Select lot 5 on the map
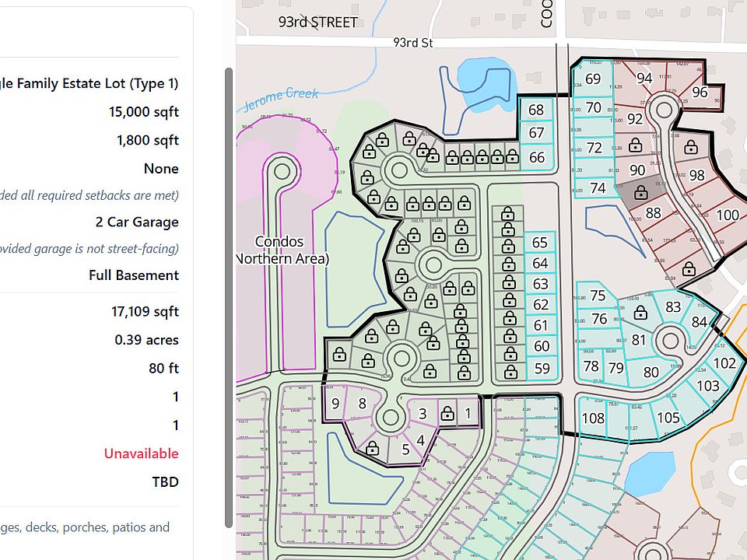747x560 pixels. coord(405,450)
